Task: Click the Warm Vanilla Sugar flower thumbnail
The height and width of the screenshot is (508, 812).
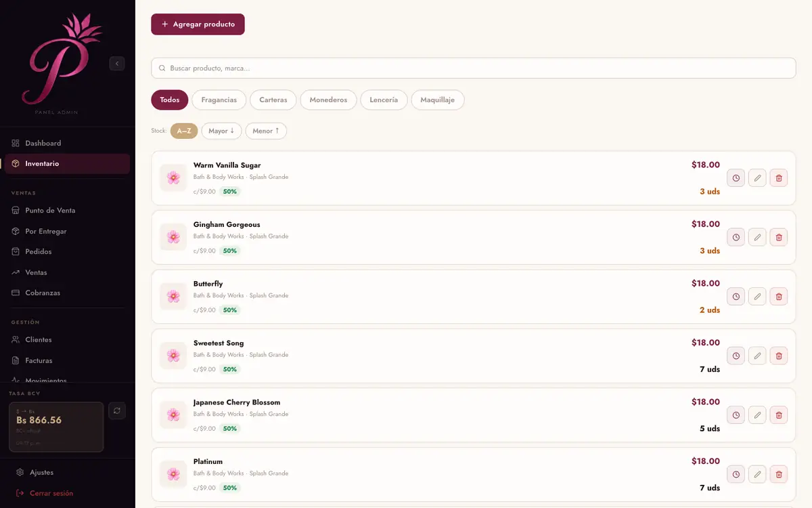Action: click(173, 178)
